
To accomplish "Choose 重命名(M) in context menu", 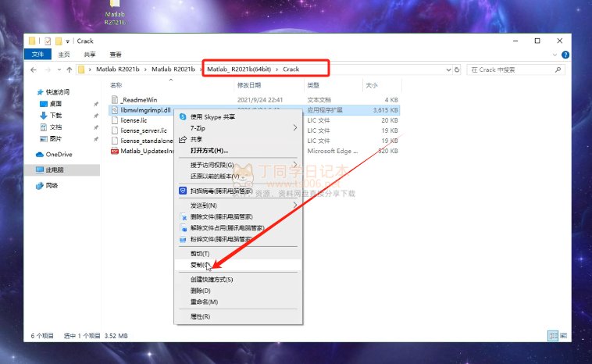I will point(238,302).
